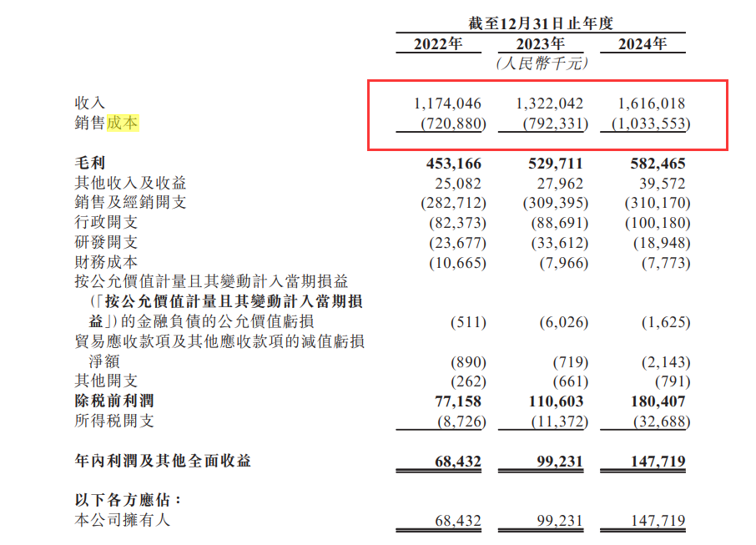Image resolution: width=756 pixels, height=545 pixels.
Task: Click the 收入 row label
Action: (90, 103)
